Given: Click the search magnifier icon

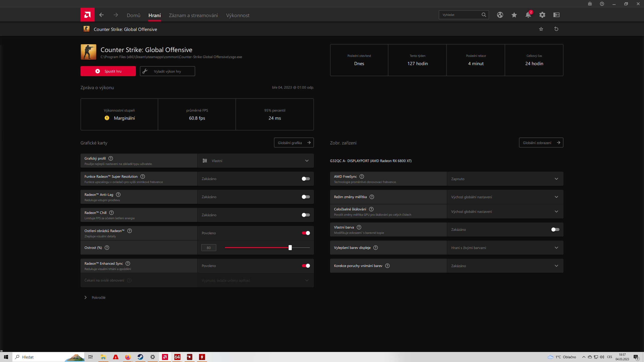Looking at the screenshot, I should click(484, 15).
